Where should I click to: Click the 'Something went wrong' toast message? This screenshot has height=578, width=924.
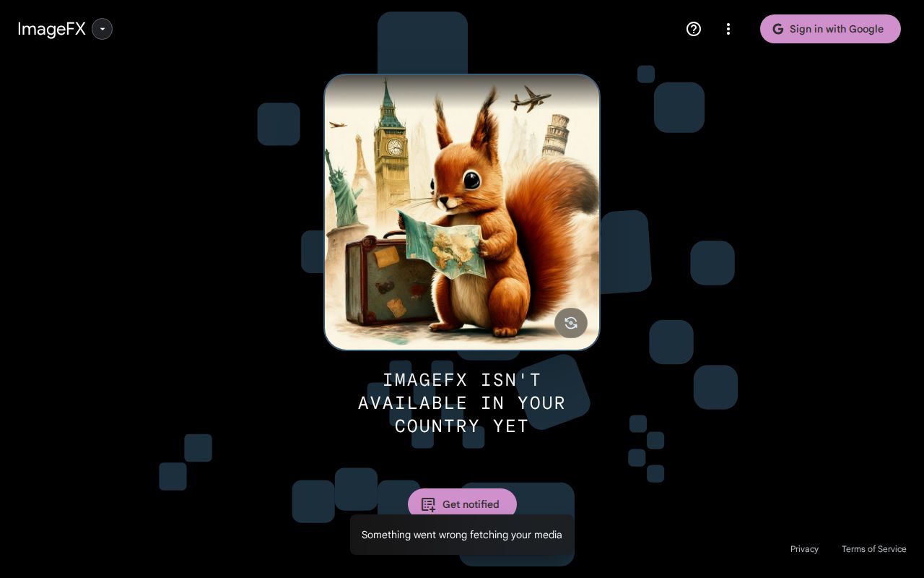[x=462, y=535]
